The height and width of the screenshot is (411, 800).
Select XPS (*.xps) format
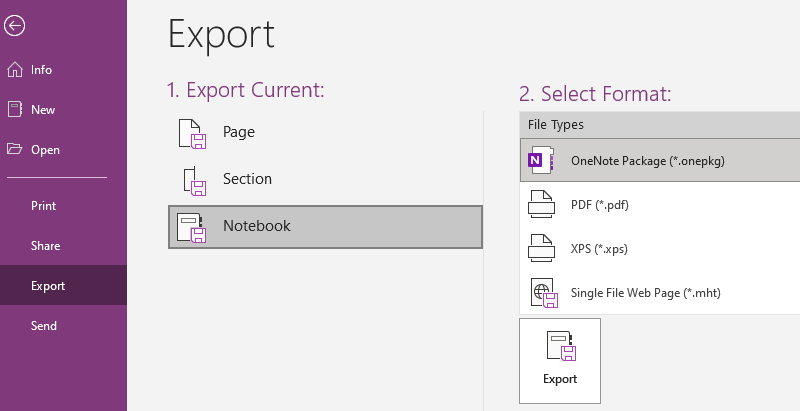pos(660,248)
